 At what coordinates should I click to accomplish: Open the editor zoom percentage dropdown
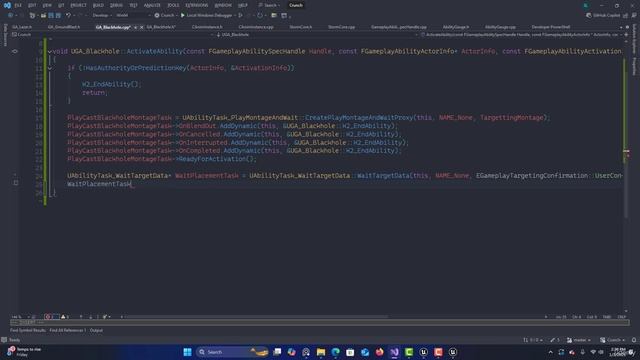[19, 316]
